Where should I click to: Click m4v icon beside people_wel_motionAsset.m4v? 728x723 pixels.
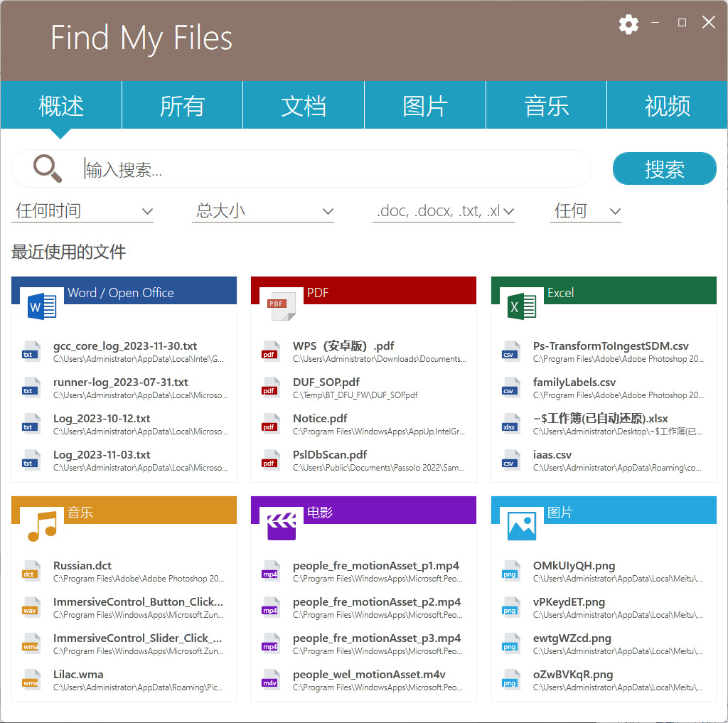tap(271, 680)
